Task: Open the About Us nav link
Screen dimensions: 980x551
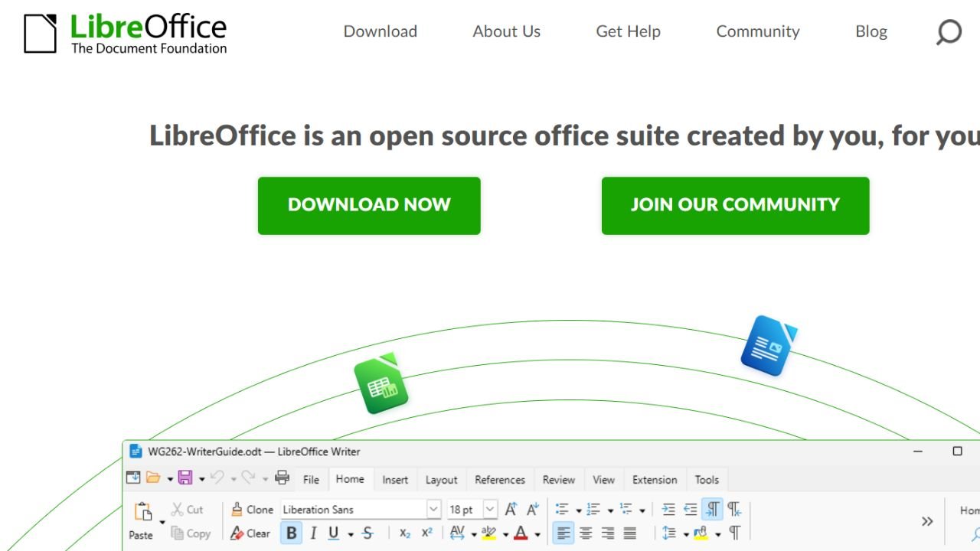Action: [x=506, y=31]
